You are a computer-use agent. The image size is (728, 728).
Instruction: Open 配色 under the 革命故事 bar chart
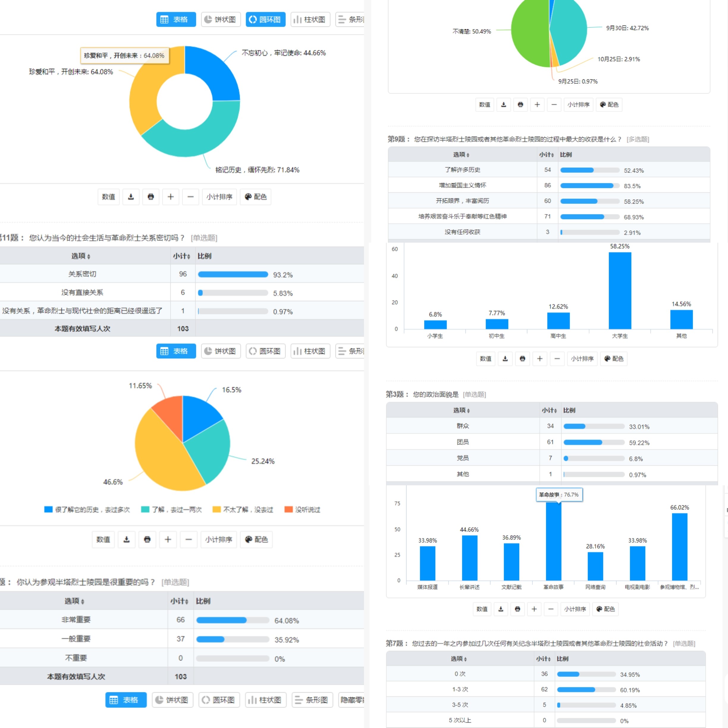605,609
